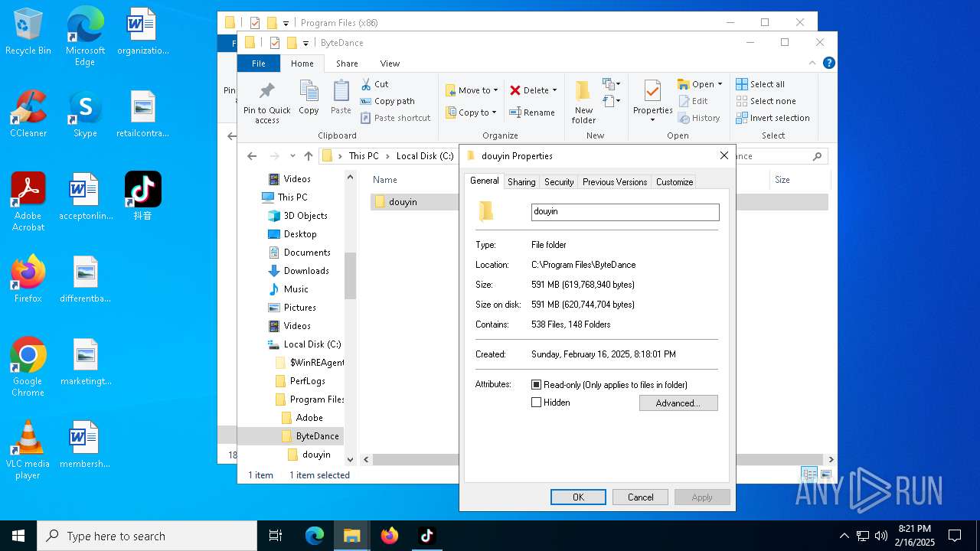Screen dimensions: 980x551
Task: Click TikTok app in the taskbar
Action: (x=427, y=536)
